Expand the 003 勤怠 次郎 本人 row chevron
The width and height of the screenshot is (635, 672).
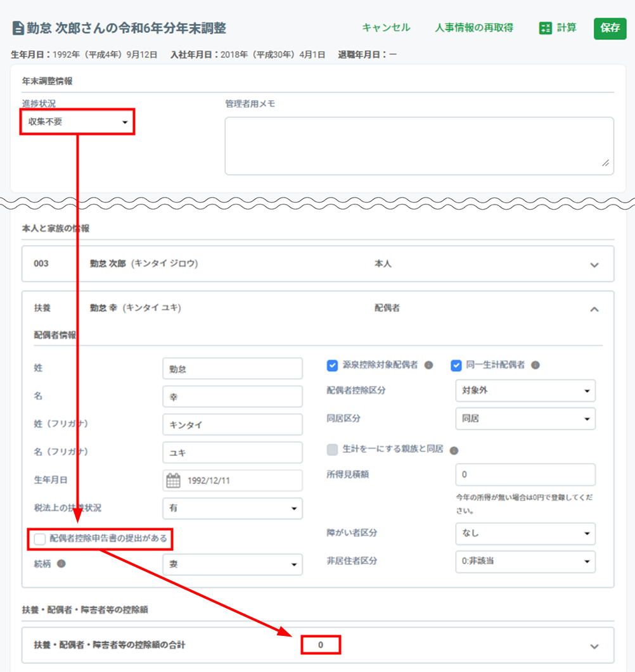click(594, 265)
